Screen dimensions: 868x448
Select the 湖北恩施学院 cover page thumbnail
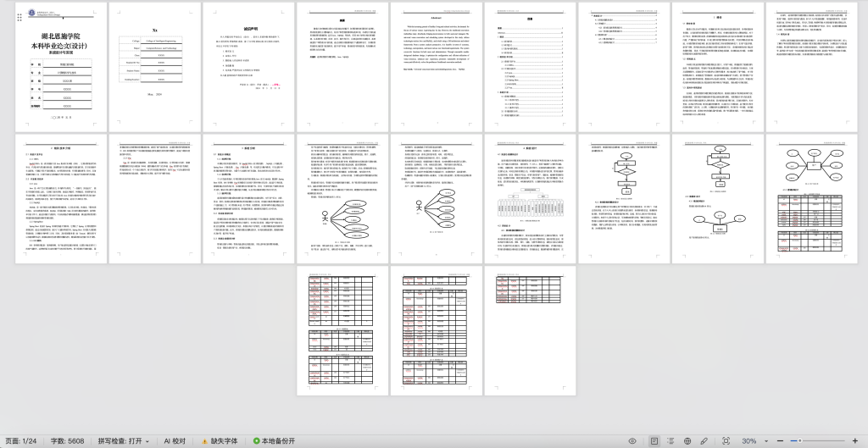pyautogui.click(x=61, y=67)
